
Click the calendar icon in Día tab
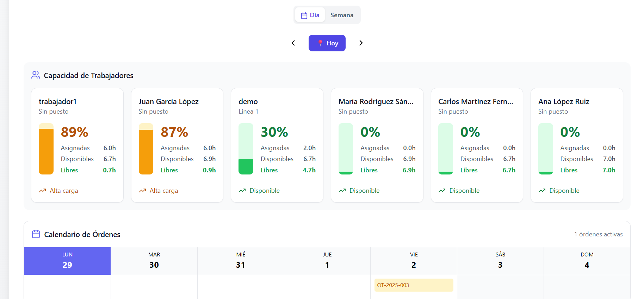[304, 15]
